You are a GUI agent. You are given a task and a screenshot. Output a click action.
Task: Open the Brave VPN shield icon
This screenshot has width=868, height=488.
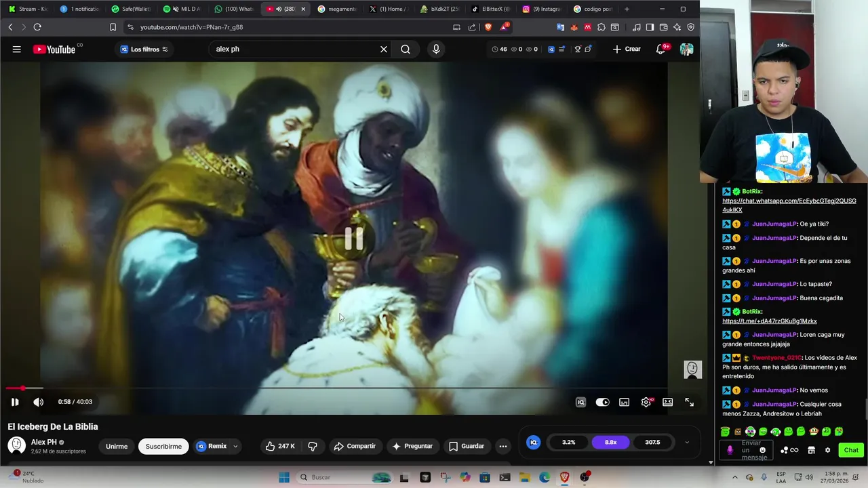(690, 27)
